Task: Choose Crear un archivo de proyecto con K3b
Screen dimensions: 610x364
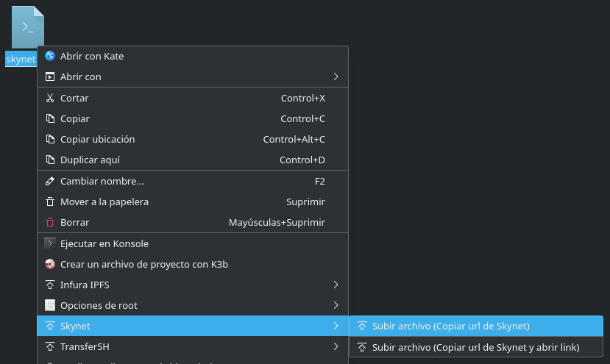Action: [x=193, y=264]
